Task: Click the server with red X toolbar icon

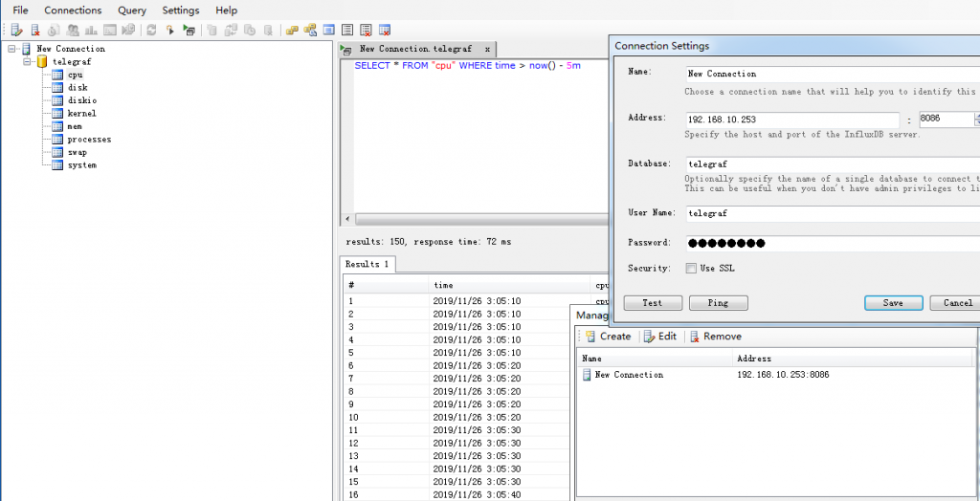Action: click(35, 31)
